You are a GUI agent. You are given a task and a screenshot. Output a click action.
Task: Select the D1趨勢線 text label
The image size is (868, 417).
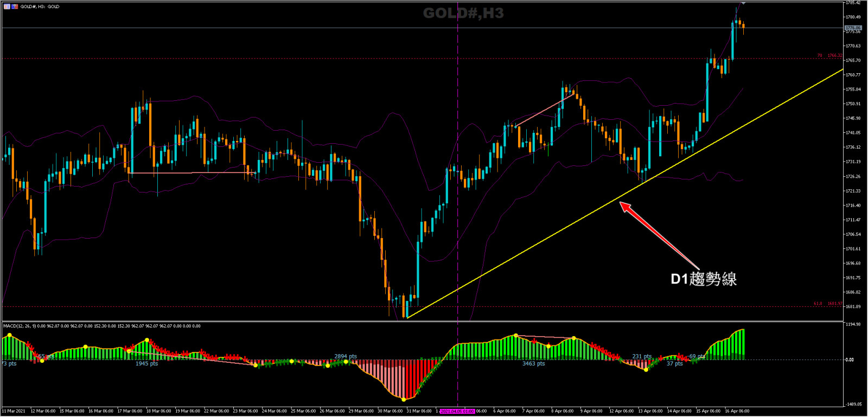click(x=704, y=279)
